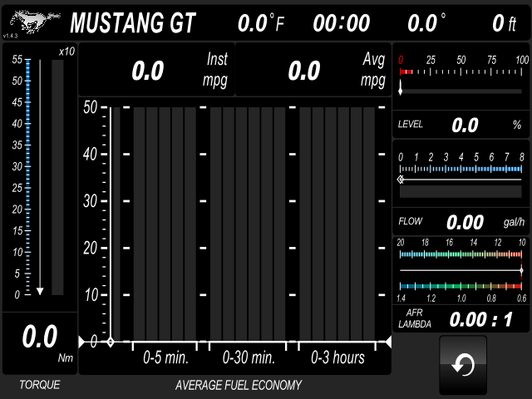Click the torque gauge down arrow pointer
The image size is (532, 399).
click(x=40, y=291)
